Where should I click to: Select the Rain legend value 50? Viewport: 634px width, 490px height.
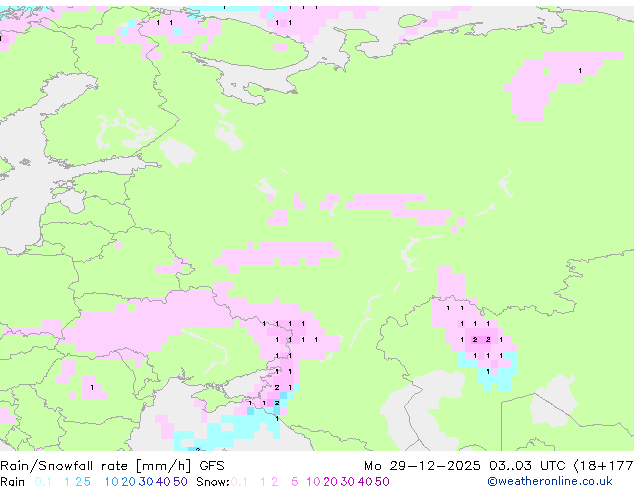[180, 482]
